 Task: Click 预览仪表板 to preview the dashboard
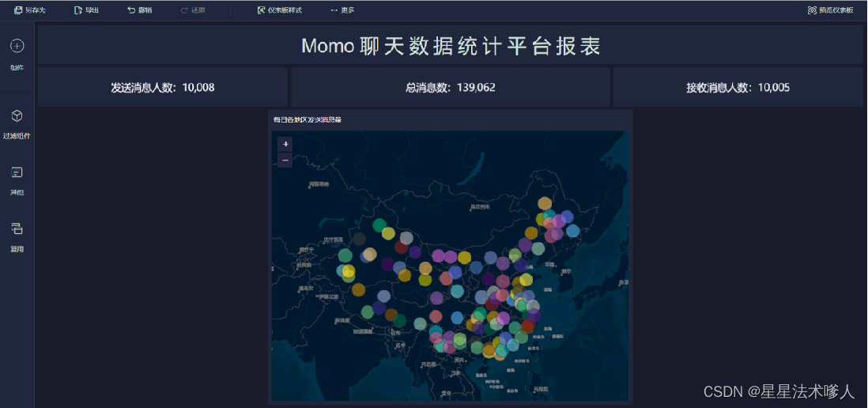pos(830,10)
